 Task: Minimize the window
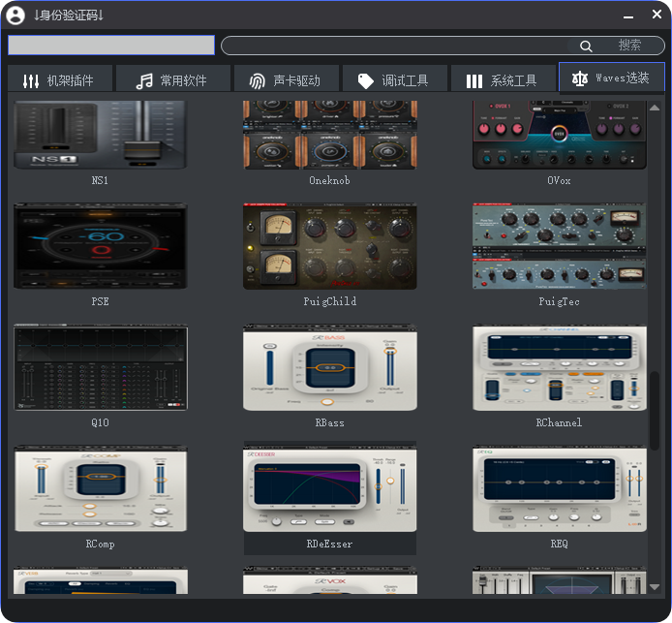(x=628, y=16)
